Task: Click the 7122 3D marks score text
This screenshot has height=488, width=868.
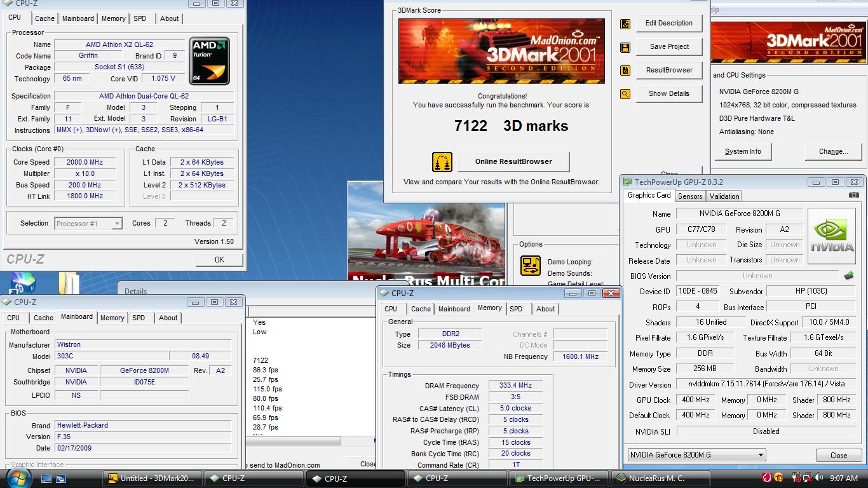Action: [511, 126]
